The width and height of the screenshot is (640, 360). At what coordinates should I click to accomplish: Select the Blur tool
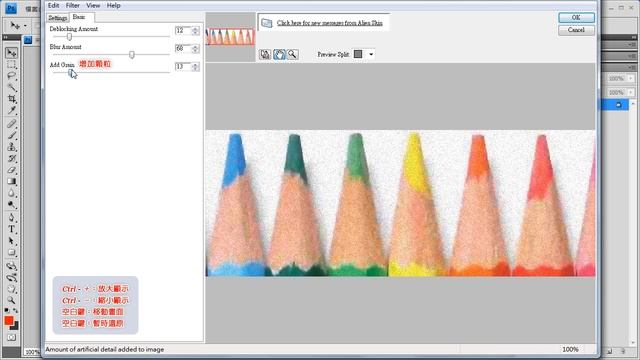pos(11,193)
